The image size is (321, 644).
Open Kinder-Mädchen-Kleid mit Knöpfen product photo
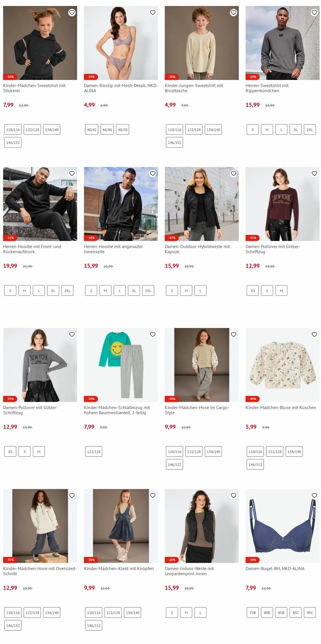(121, 526)
